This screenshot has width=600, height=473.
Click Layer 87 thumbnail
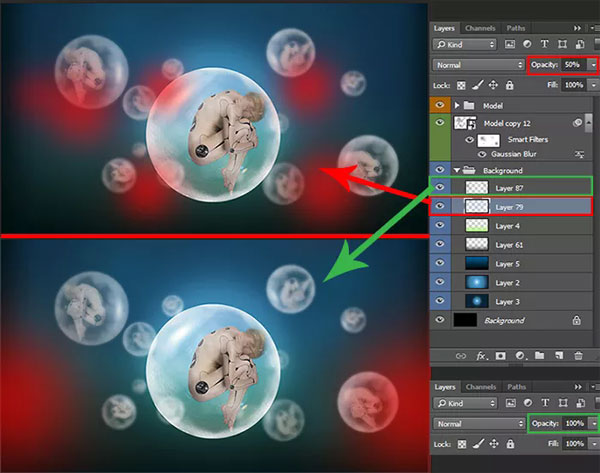click(x=477, y=188)
